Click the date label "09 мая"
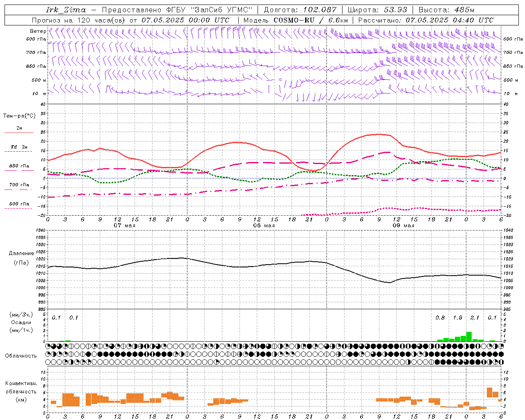The height and width of the screenshot is (420, 525). point(403,226)
